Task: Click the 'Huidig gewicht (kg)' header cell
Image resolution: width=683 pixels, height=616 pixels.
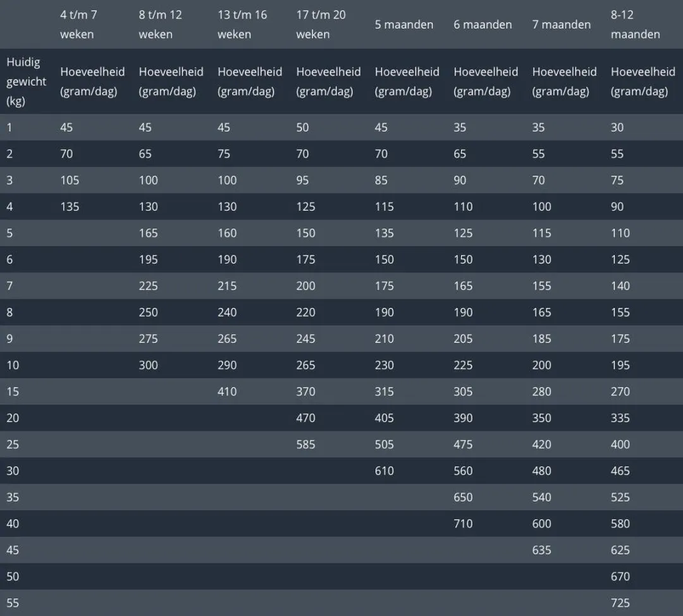Action: coord(26,82)
